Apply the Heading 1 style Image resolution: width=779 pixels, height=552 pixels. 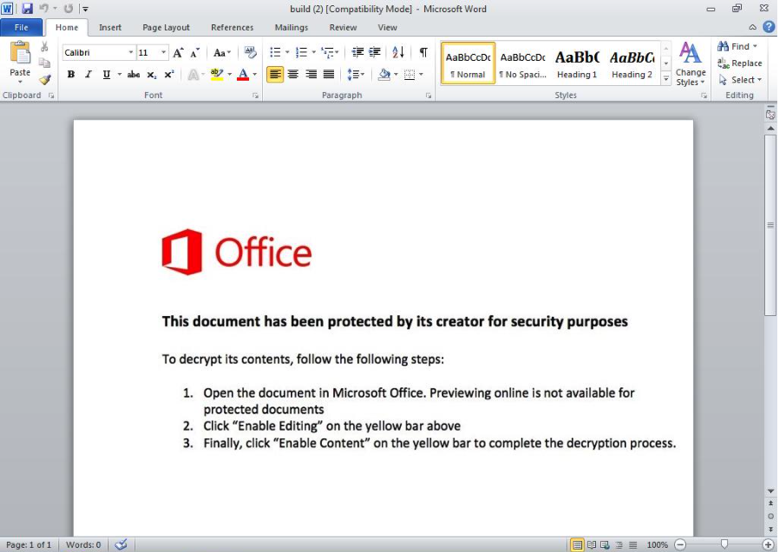[577, 64]
